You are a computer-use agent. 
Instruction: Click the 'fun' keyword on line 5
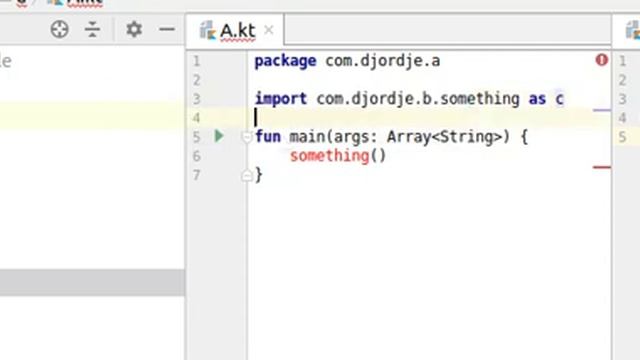268,136
